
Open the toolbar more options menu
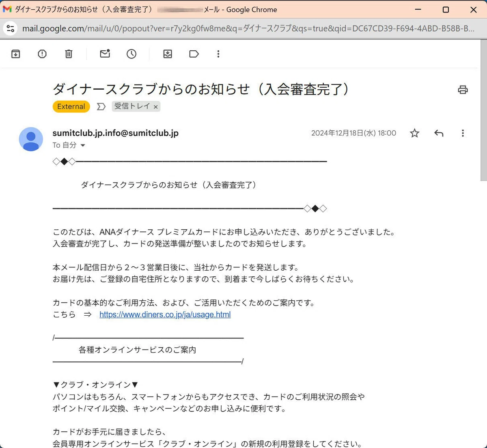(218, 54)
